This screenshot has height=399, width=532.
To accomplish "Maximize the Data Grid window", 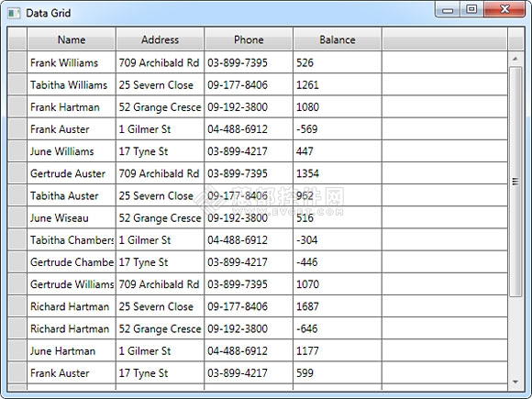I will [471, 9].
